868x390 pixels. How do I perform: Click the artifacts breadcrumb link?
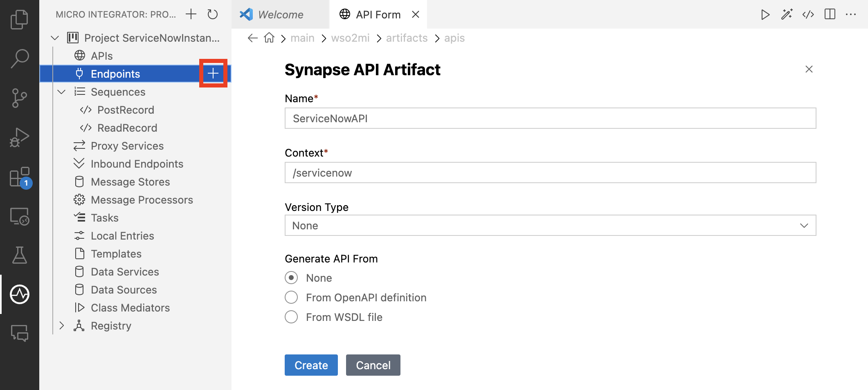click(x=407, y=38)
